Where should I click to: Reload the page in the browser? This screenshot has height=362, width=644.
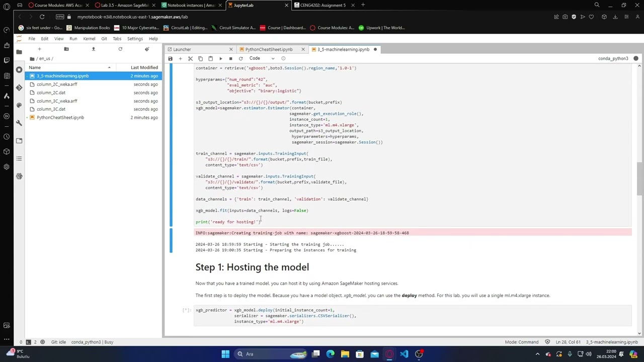click(x=42, y=17)
